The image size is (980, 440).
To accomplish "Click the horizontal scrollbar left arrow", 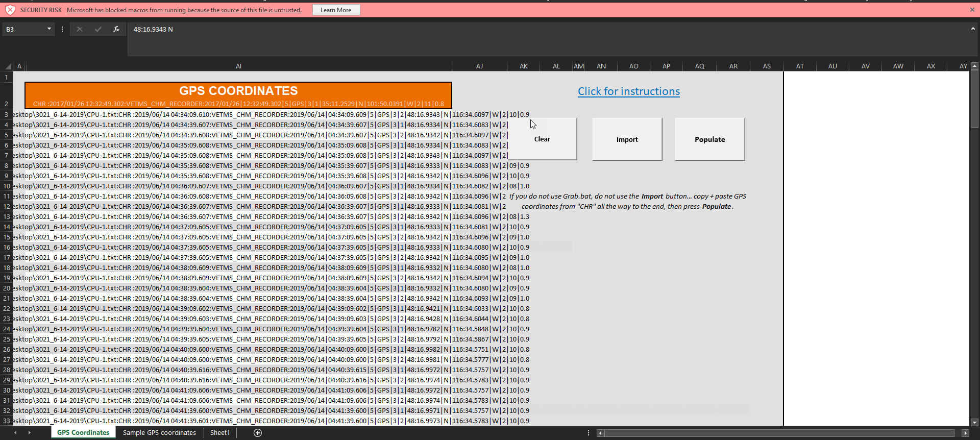I will [601, 433].
